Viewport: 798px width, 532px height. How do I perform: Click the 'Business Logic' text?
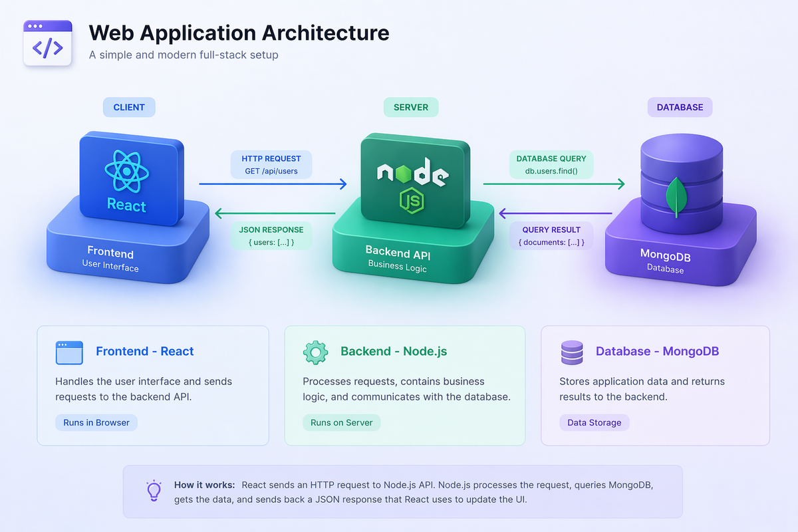tap(398, 265)
